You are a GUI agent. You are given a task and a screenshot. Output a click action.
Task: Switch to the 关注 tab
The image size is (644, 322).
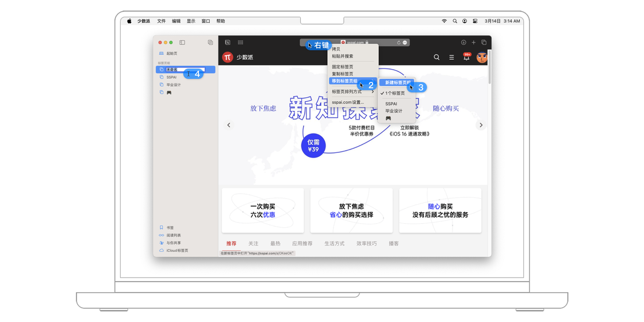click(254, 244)
